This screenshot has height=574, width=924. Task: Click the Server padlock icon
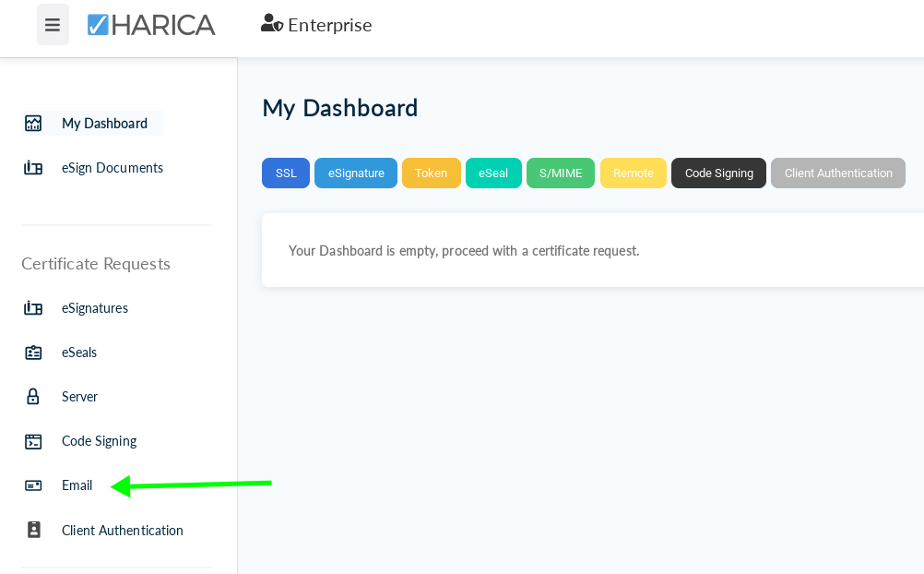[33, 397]
